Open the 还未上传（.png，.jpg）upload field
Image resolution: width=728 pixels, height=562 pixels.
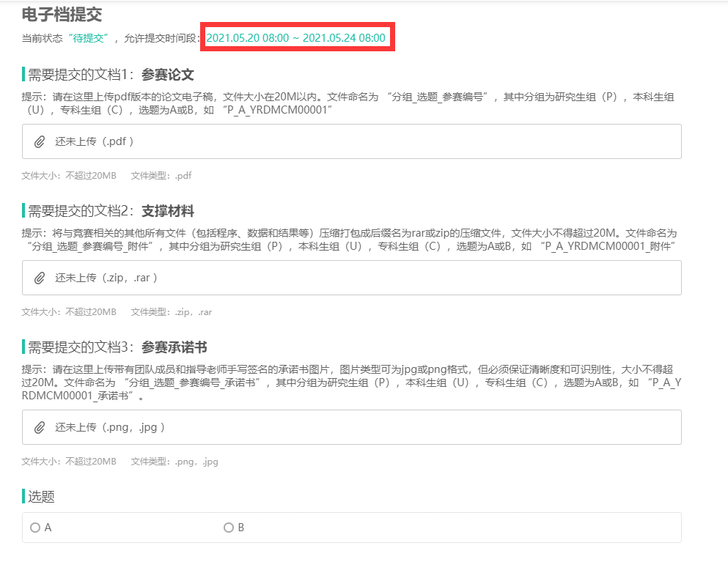pyautogui.click(x=110, y=427)
